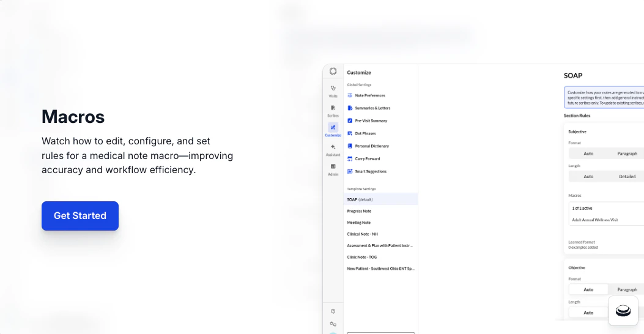
Task: Select the SOAP (default) template
Action: pos(381,199)
